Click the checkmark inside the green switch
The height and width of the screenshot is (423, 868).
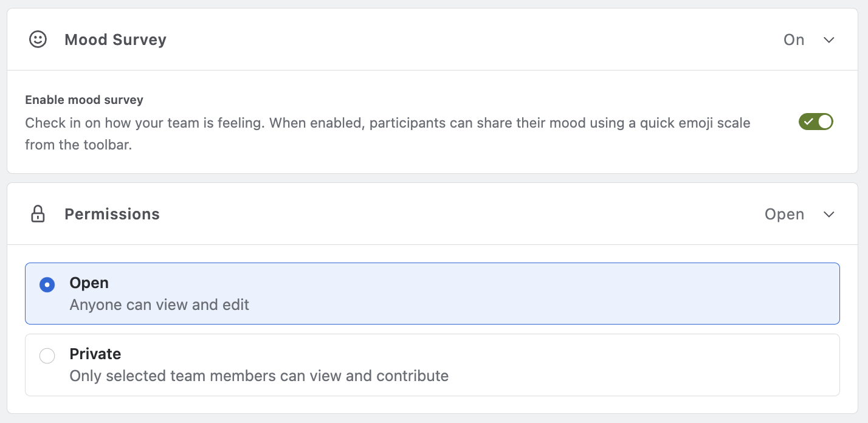pyautogui.click(x=808, y=122)
